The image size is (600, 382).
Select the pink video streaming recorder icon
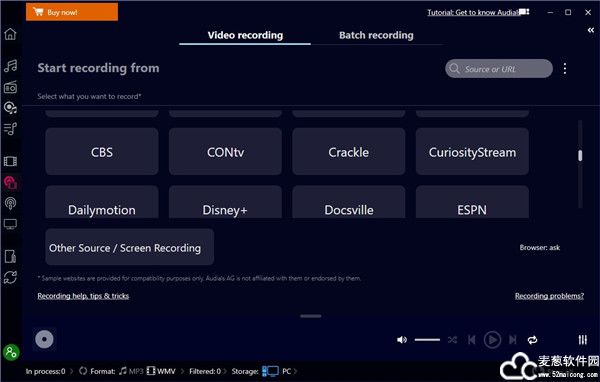click(10, 183)
